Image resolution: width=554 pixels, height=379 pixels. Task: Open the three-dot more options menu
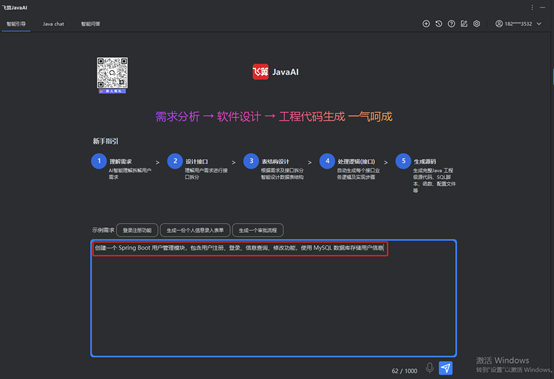click(532, 7)
